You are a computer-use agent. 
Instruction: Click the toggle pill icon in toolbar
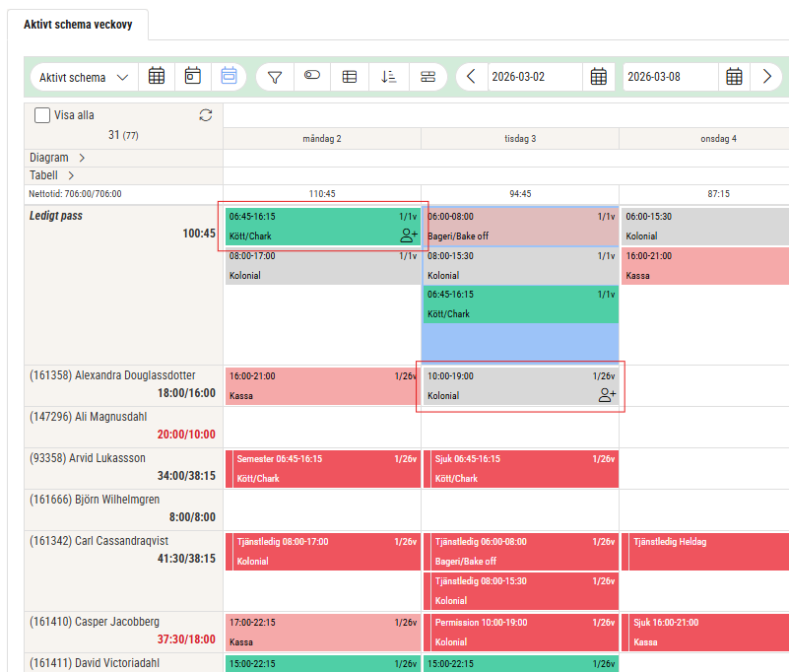[x=312, y=76]
